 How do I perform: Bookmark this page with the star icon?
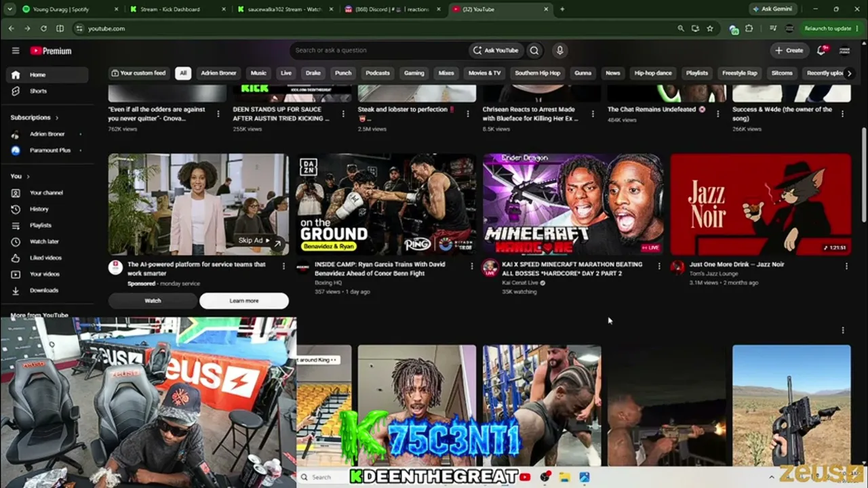coord(710,28)
